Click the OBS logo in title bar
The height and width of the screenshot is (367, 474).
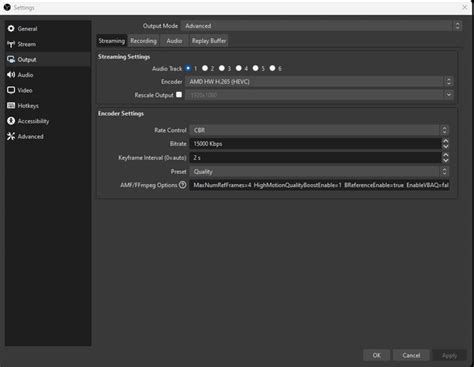7,7
